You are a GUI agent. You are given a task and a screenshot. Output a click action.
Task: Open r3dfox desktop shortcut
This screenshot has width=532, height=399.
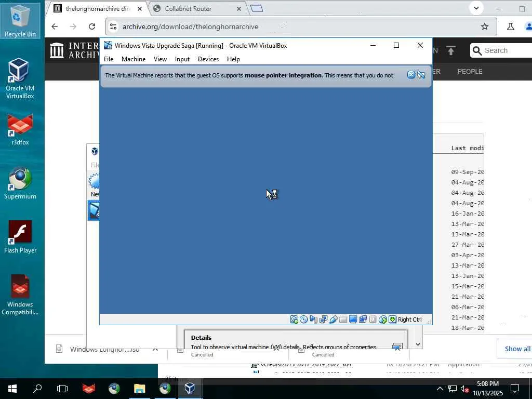tap(20, 129)
